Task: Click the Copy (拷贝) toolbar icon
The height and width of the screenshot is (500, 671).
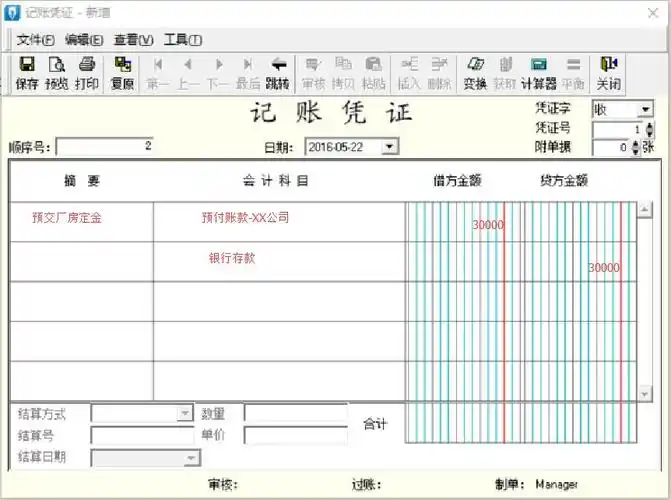Action: coord(343,73)
